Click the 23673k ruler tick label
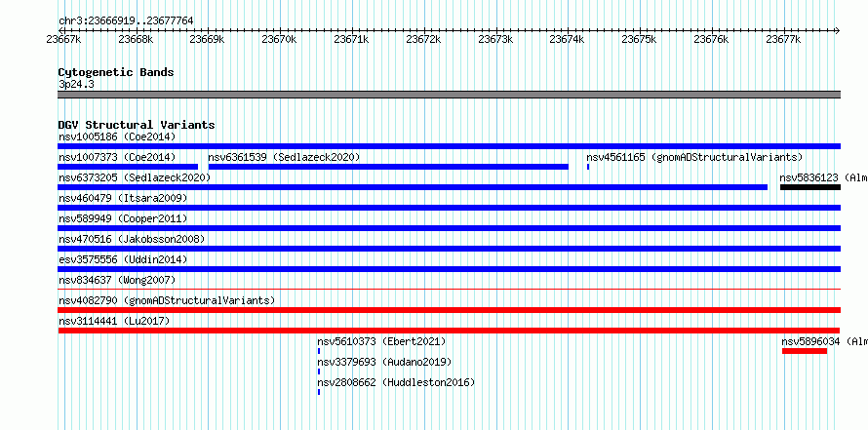The height and width of the screenshot is (430, 868). [x=495, y=39]
